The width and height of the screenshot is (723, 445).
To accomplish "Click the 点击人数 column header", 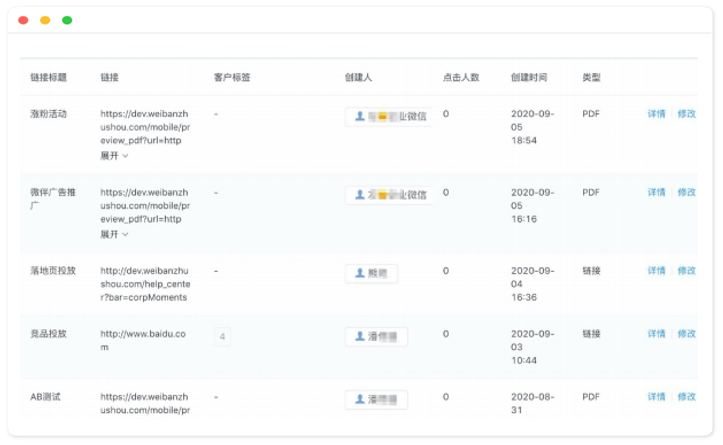I will click(461, 77).
